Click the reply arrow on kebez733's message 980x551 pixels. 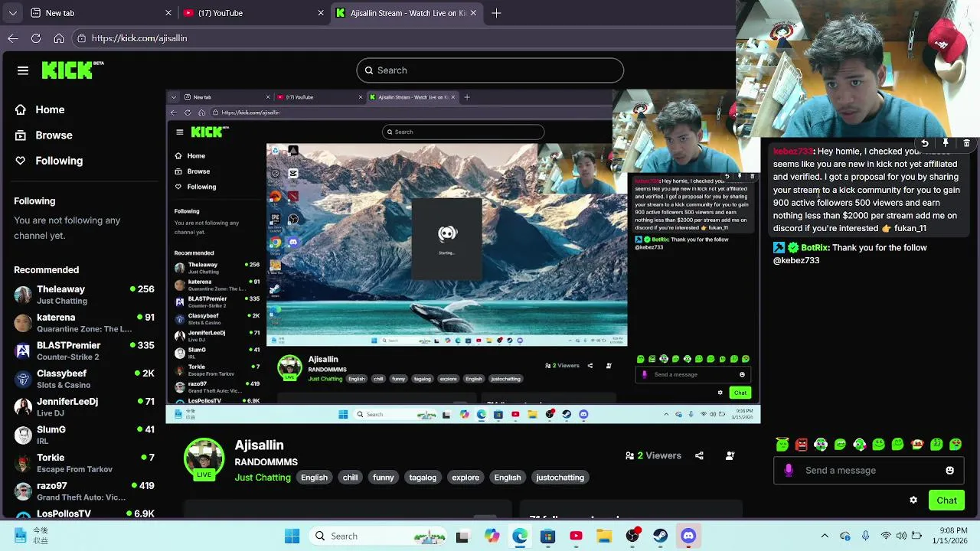pos(925,143)
